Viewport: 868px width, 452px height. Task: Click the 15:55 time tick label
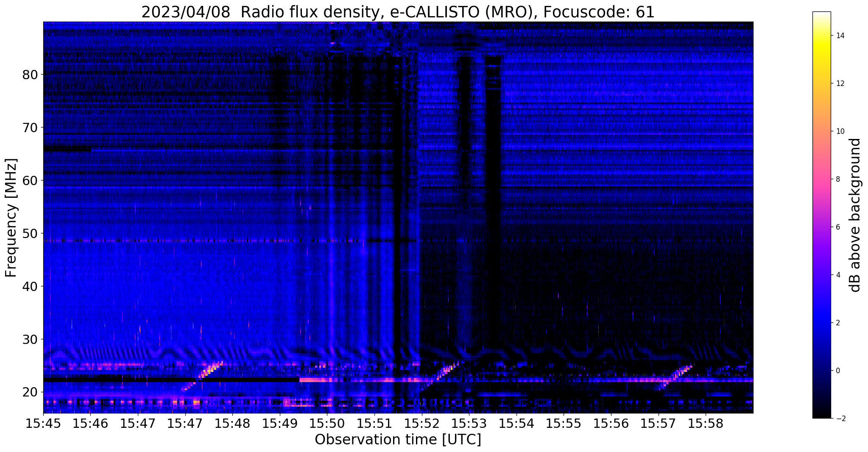[x=564, y=423]
